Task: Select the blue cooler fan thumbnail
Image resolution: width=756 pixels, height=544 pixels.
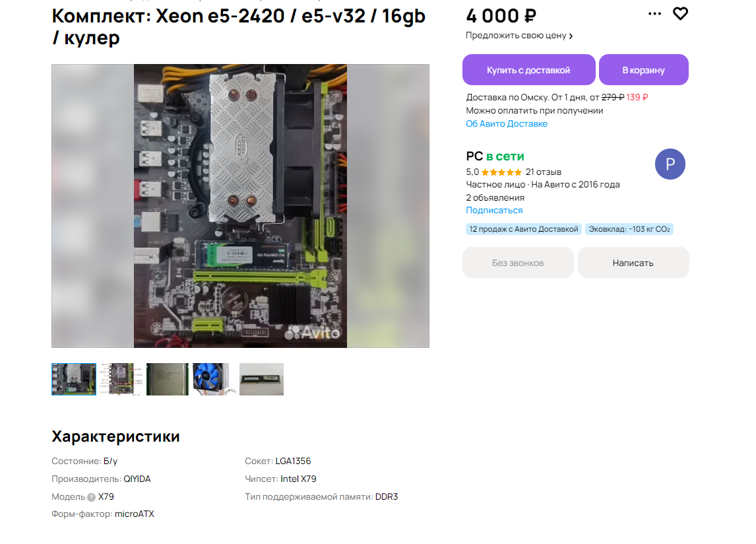Action: pos(214,380)
